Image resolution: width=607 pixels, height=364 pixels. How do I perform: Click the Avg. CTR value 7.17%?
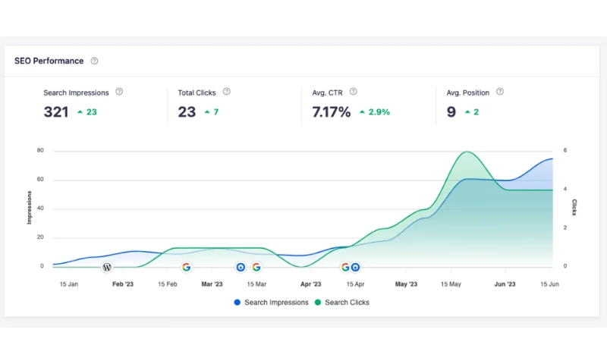click(x=332, y=111)
